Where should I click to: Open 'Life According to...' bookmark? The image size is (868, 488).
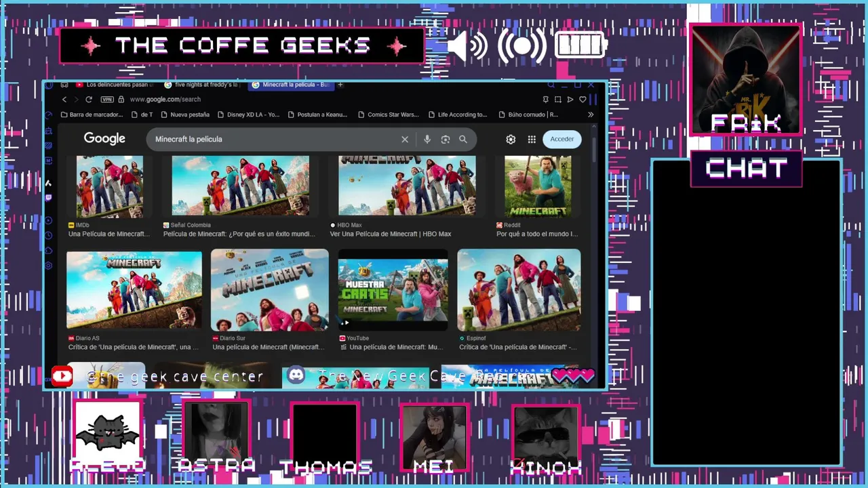pyautogui.click(x=458, y=115)
